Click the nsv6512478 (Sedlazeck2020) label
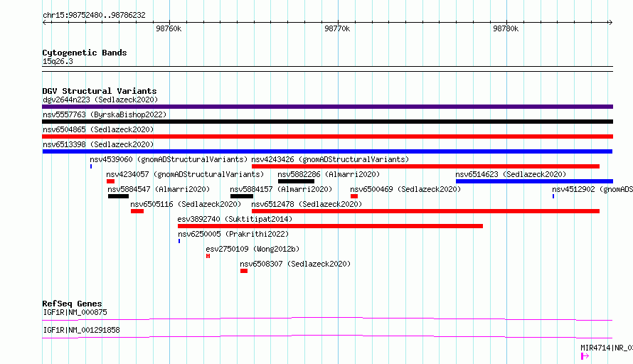 tap(307, 204)
